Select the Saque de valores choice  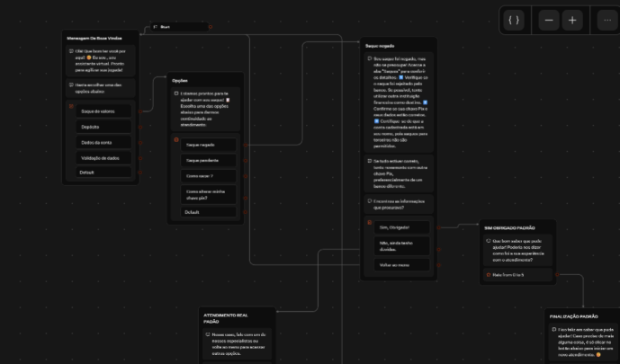pyautogui.click(x=97, y=111)
